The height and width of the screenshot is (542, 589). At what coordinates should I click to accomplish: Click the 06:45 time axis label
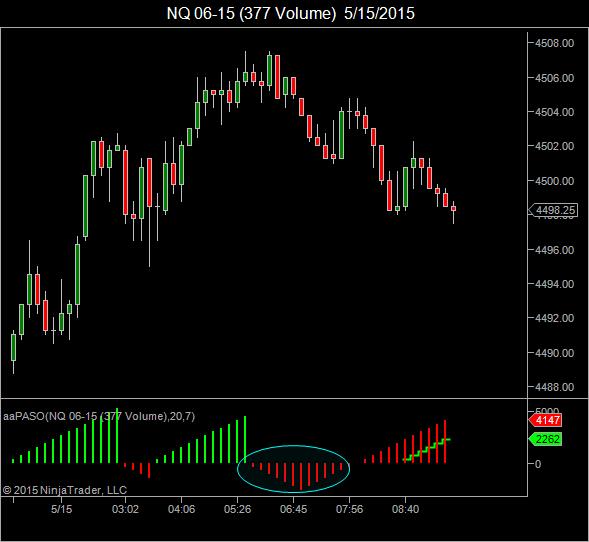tap(293, 509)
